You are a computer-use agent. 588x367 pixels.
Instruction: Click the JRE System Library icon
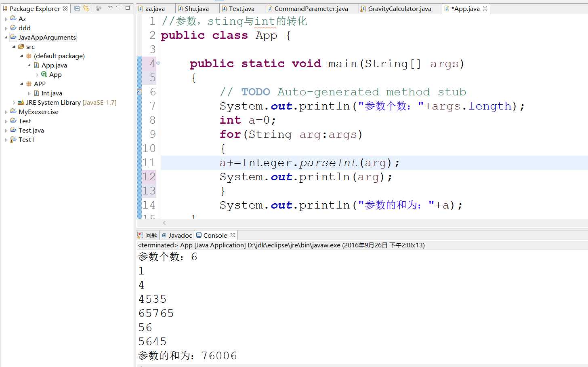(21, 103)
